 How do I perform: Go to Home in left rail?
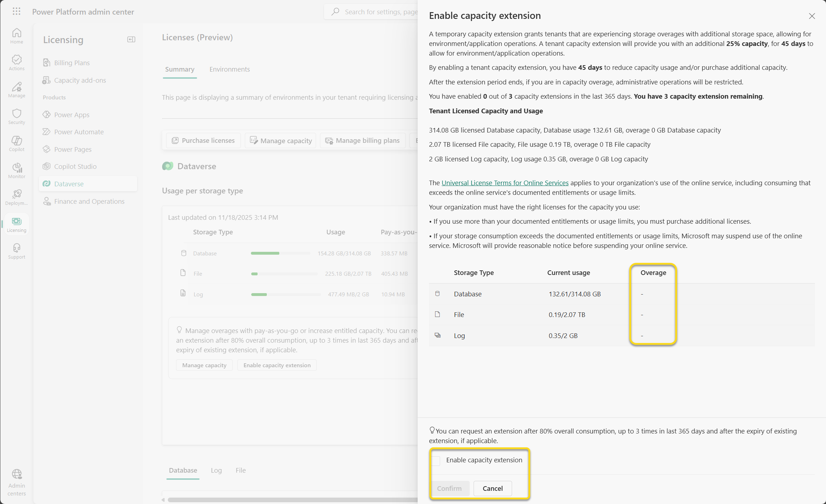tap(16, 36)
